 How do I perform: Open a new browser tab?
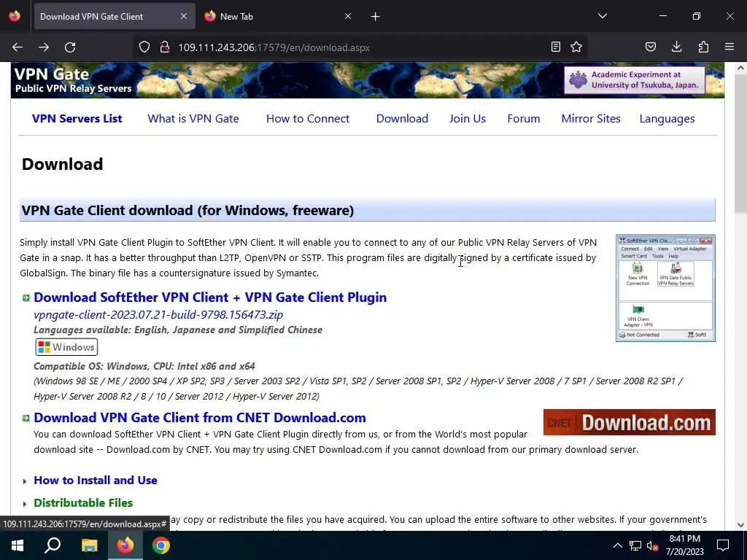click(x=376, y=17)
